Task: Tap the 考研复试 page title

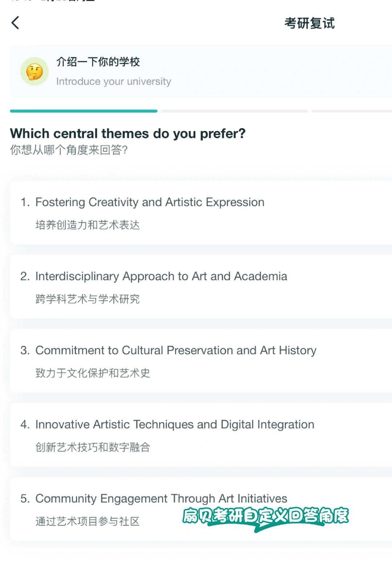Action: click(309, 23)
